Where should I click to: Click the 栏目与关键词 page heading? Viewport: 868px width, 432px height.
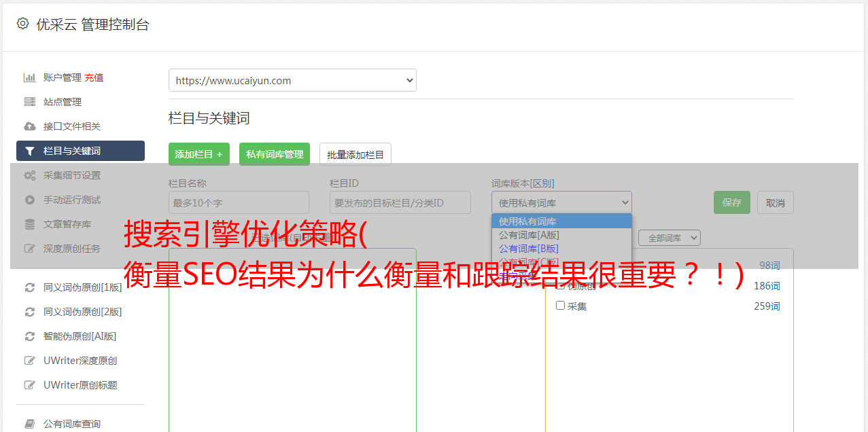(209, 118)
